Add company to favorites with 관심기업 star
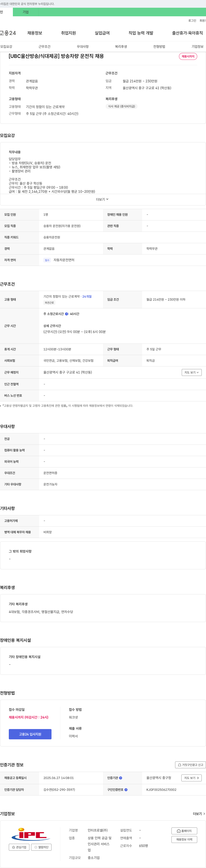The image size is (206, 868). point(19,847)
